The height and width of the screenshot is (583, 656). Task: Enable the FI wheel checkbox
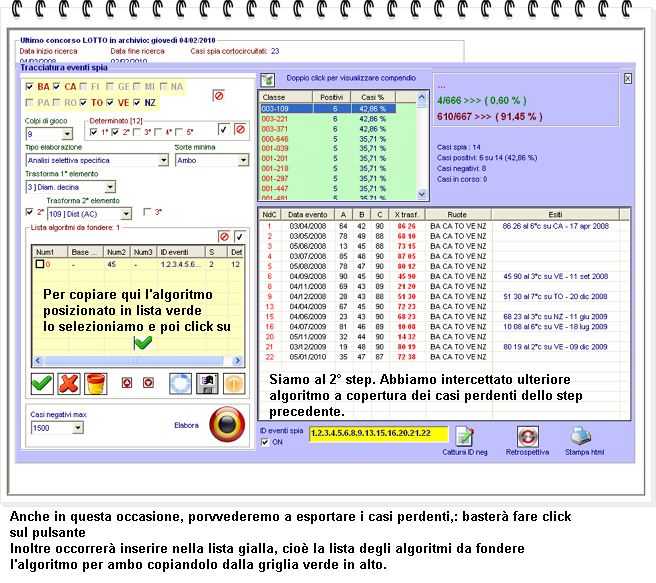[83, 87]
